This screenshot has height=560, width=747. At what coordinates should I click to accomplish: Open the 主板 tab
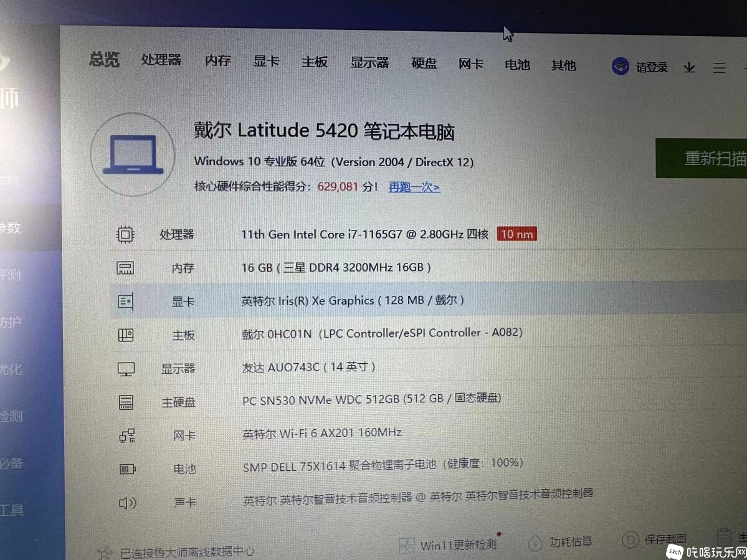click(x=314, y=62)
